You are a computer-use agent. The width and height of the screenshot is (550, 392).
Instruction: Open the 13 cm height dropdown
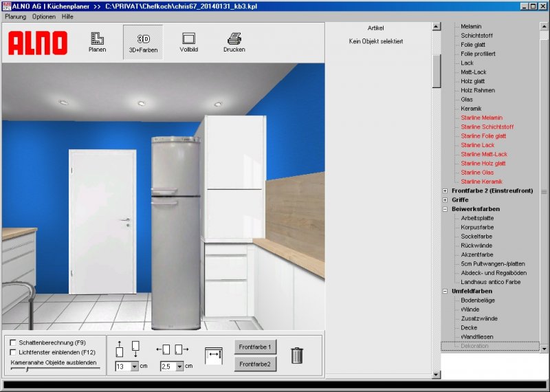[x=135, y=367]
